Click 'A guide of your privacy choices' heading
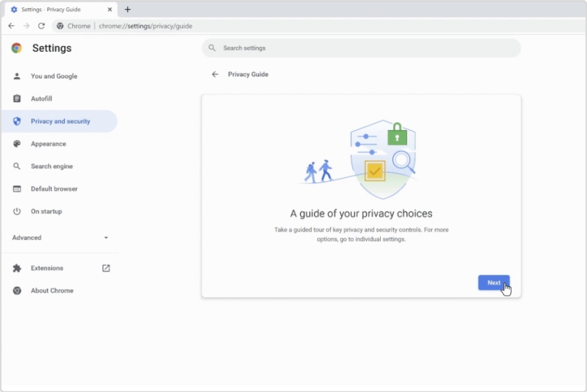Viewport: 587px width, 392px height. (361, 213)
